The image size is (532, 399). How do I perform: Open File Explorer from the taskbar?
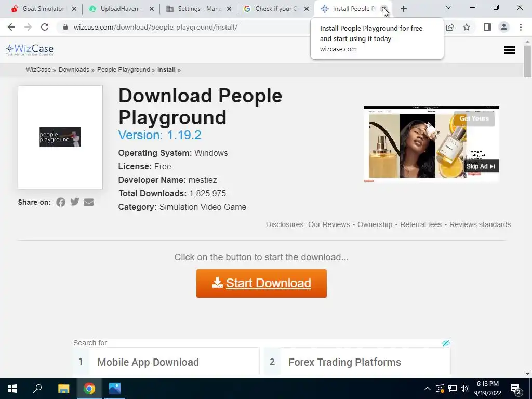coord(63,389)
